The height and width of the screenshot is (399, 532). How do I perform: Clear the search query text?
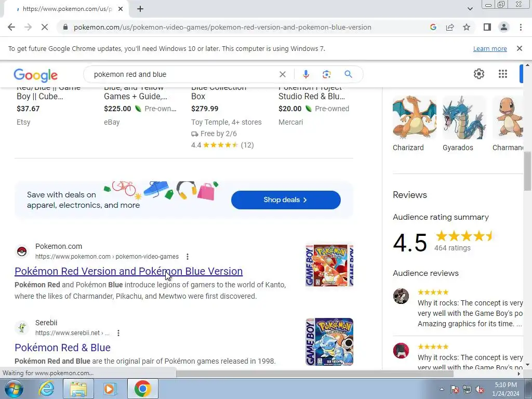(282, 74)
